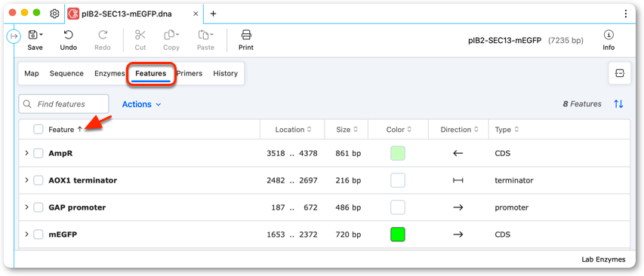644x276 pixels.
Task: Open a new tab with plus icon
Action: pos(213,14)
